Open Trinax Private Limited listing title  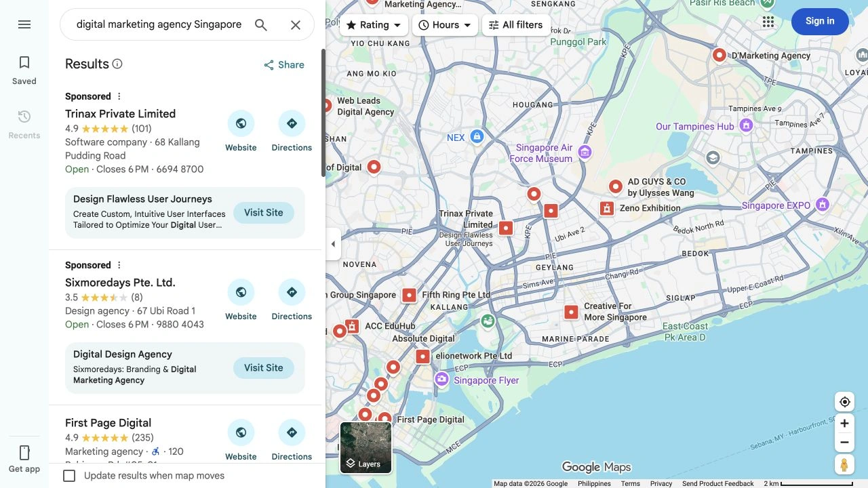point(120,114)
